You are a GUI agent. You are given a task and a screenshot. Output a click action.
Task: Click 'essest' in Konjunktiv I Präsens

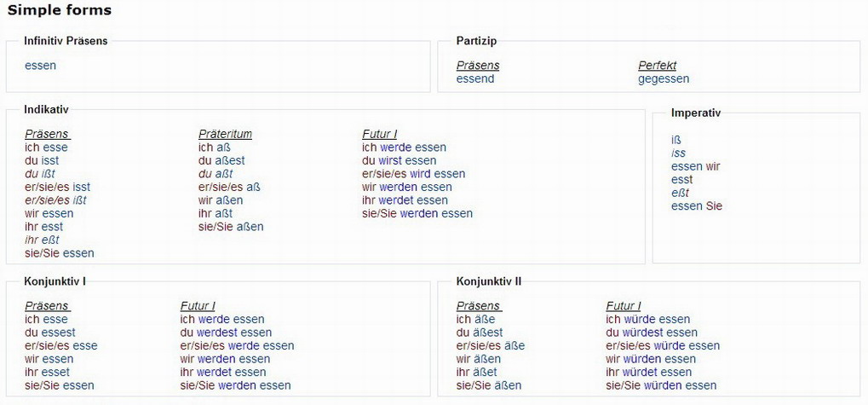point(59,333)
